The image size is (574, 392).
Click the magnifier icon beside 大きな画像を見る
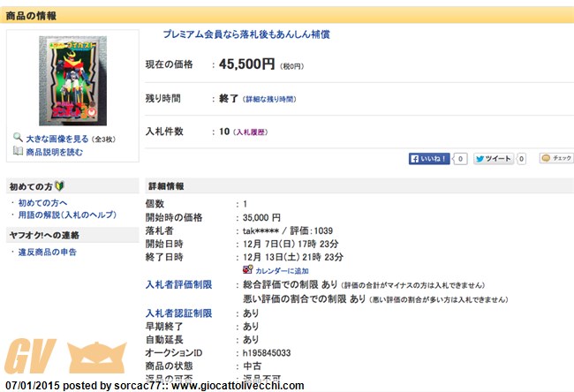18,139
